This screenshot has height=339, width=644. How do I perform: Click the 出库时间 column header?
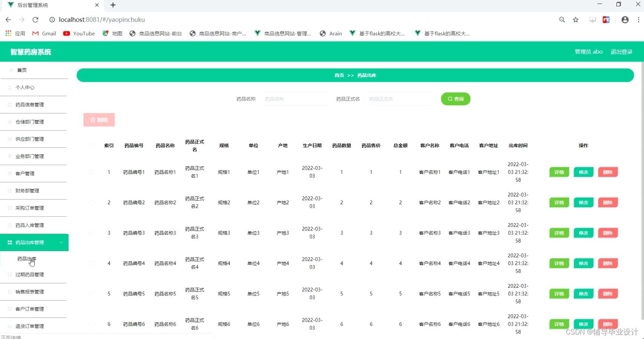[518, 146]
